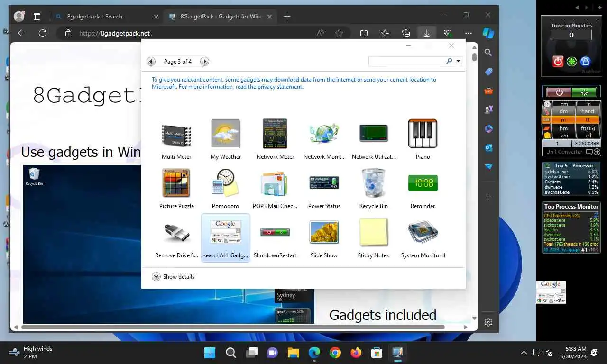Open Edge Settings and more menu

(469, 33)
